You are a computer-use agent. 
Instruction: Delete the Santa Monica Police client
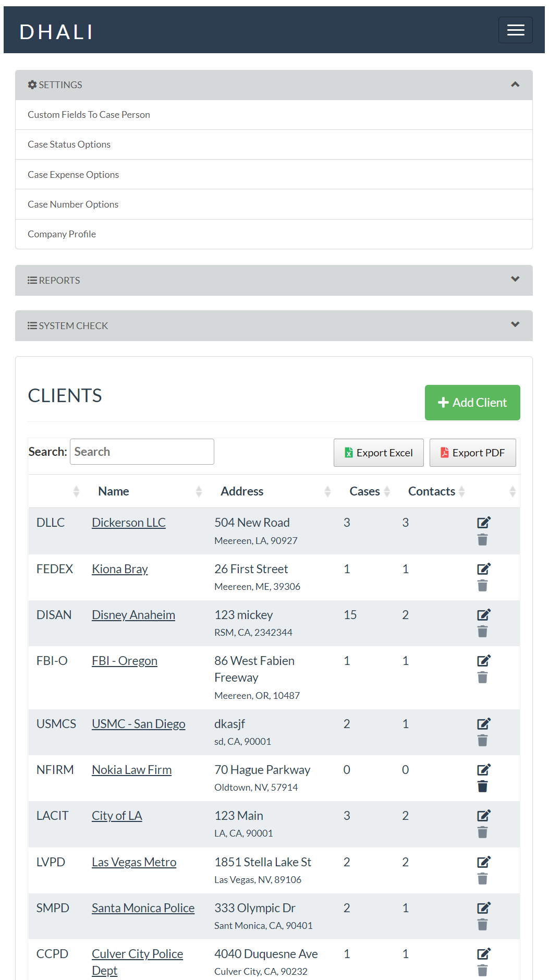[x=482, y=925]
